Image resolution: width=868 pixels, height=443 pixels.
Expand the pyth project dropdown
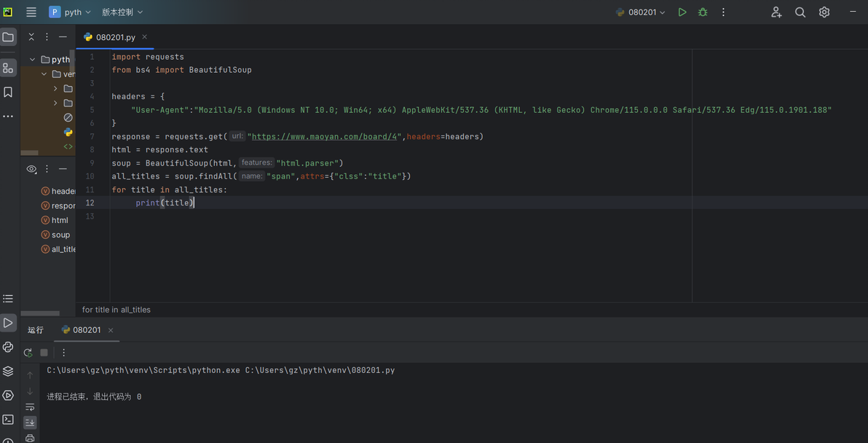tap(70, 12)
